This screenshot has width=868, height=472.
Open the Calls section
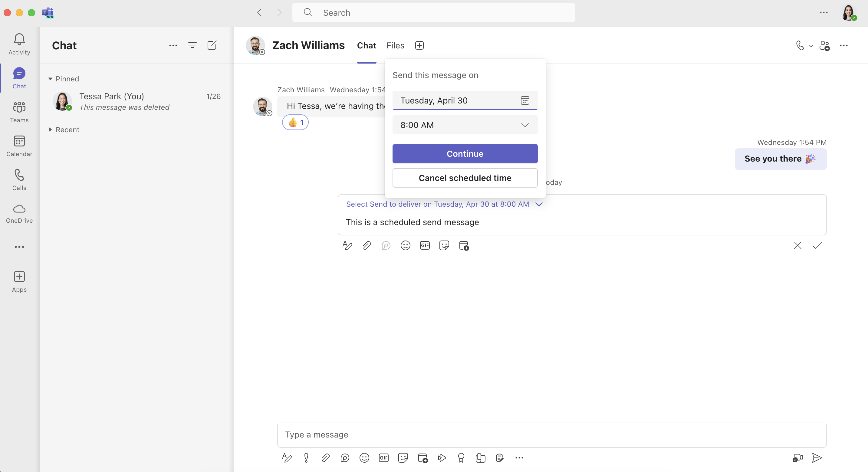pos(19,179)
